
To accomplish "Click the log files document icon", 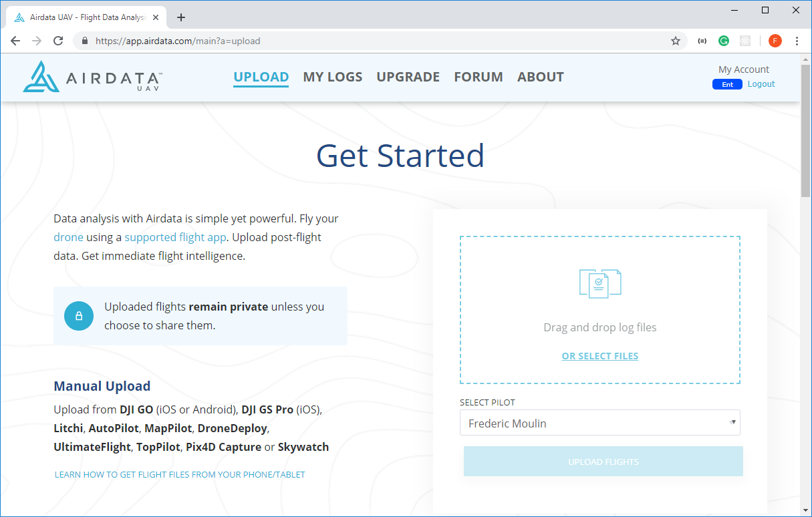I will click(x=600, y=283).
